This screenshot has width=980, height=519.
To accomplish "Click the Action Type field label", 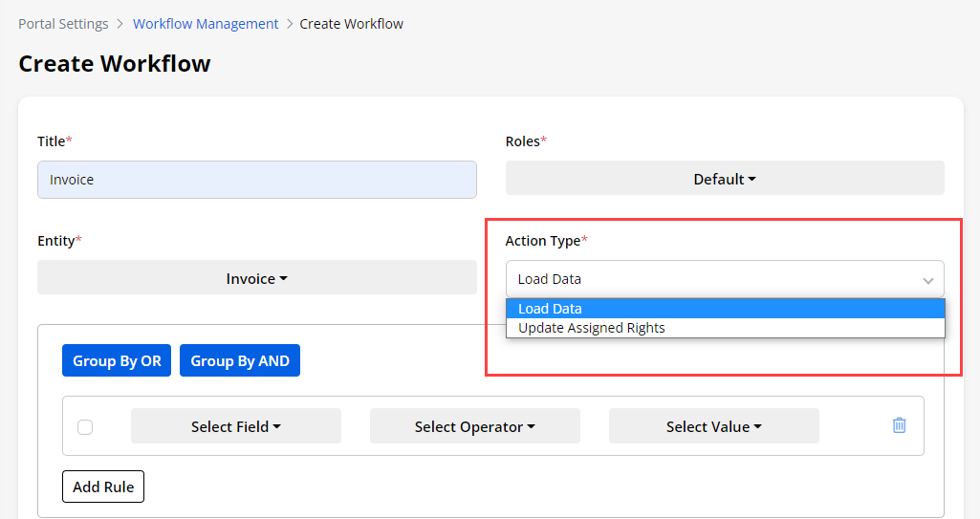I will 545,241.
